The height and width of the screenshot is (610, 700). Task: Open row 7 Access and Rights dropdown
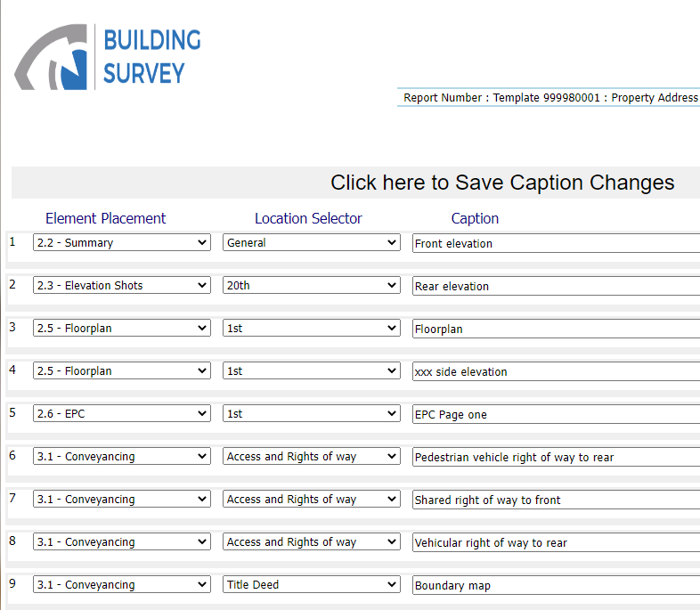pyautogui.click(x=311, y=500)
